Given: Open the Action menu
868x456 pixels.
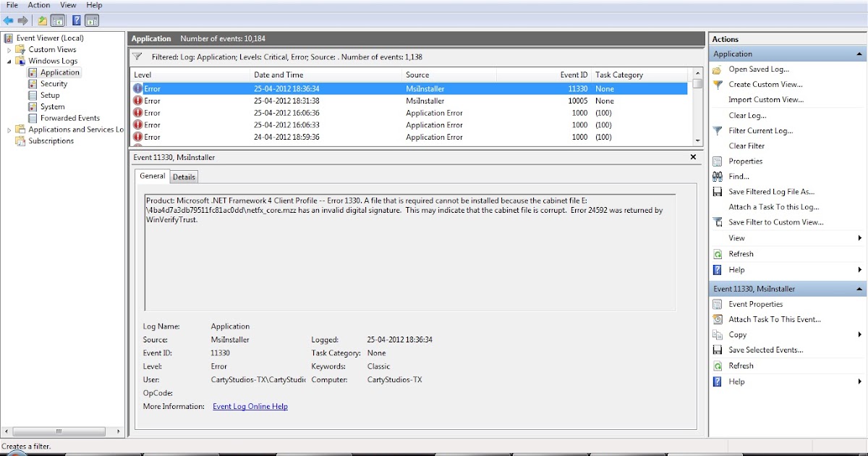Looking at the screenshot, I should click(39, 5).
